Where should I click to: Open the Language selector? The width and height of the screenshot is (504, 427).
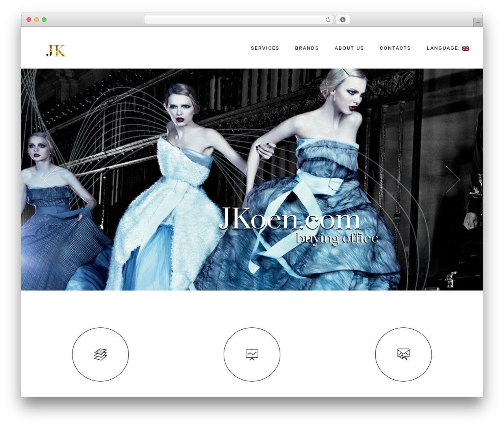click(x=448, y=48)
